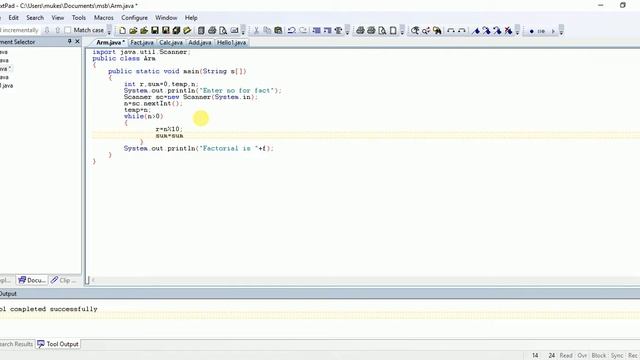Click the Copy icon
640x360 pixels.
click(x=267, y=31)
